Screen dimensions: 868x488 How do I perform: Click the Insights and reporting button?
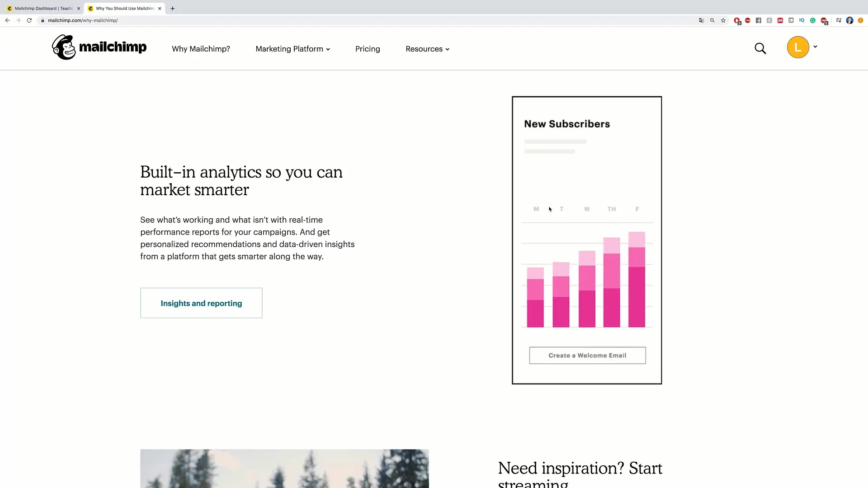click(x=201, y=303)
